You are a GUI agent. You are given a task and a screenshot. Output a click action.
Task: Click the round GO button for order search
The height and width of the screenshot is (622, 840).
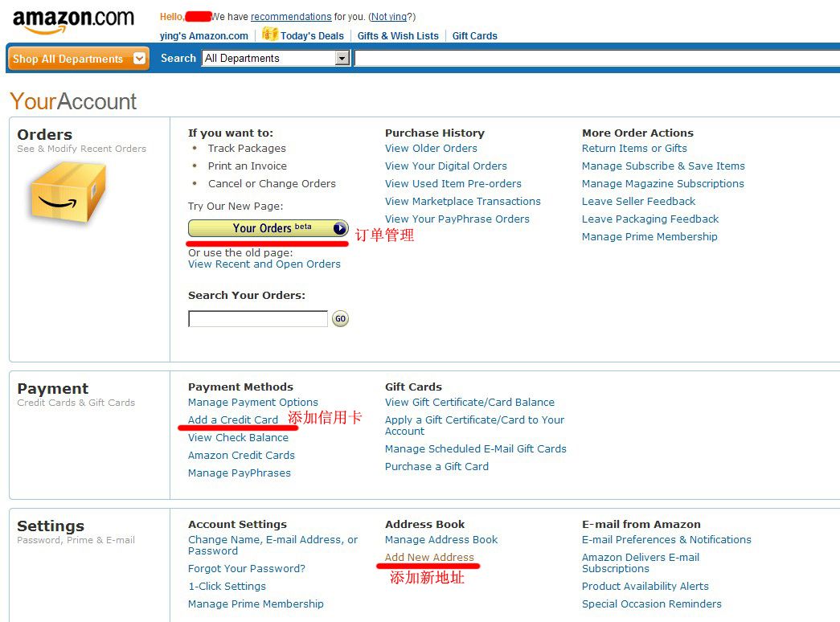(340, 319)
